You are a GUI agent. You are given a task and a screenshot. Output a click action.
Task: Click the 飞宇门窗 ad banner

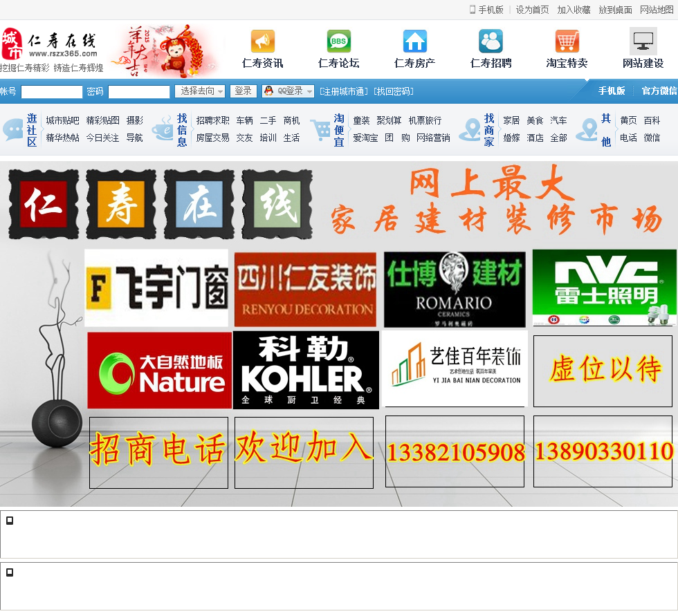[156, 288]
